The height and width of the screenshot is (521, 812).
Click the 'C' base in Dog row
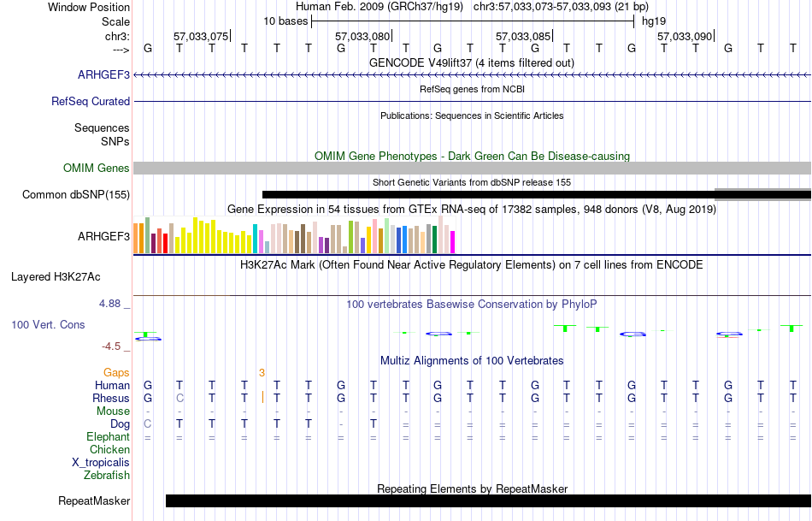coord(148,424)
